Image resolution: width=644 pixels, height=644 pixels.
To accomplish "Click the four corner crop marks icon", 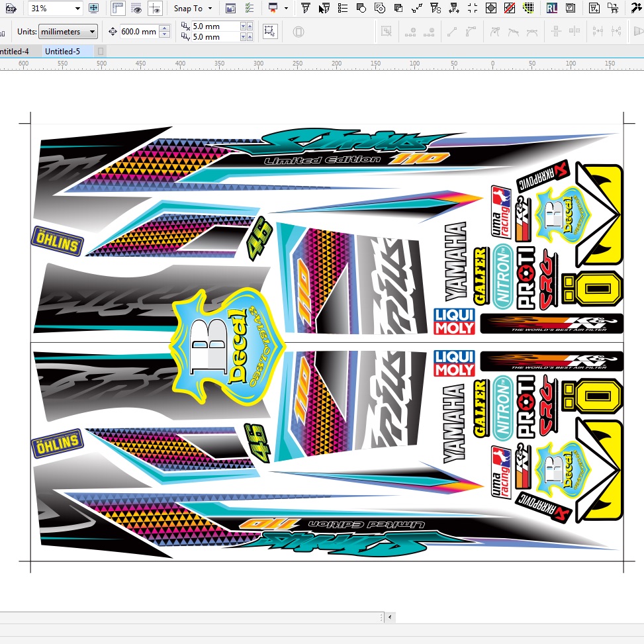I will [x=473, y=8].
